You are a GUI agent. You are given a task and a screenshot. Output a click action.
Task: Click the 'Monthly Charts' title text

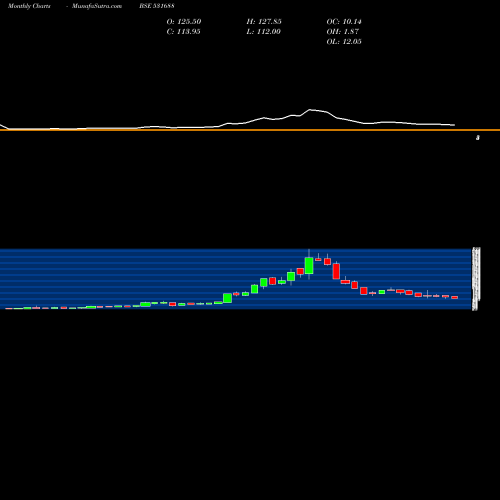tap(29, 6)
